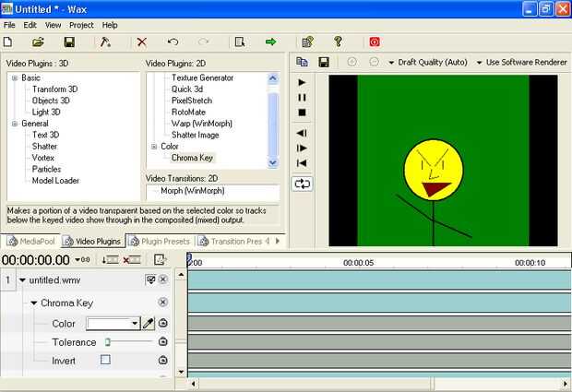This screenshot has width=572, height=392.
Task: Save preview frame with floppy icon
Action: click(x=324, y=62)
